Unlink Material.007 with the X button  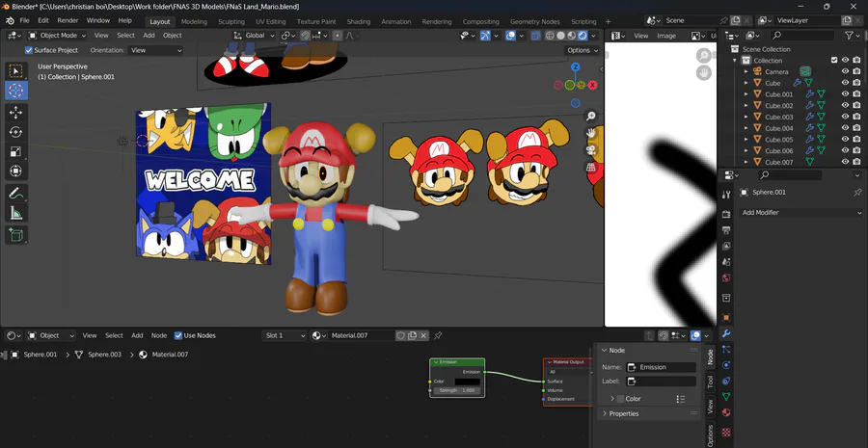pyautogui.click(x=423, y=335)
